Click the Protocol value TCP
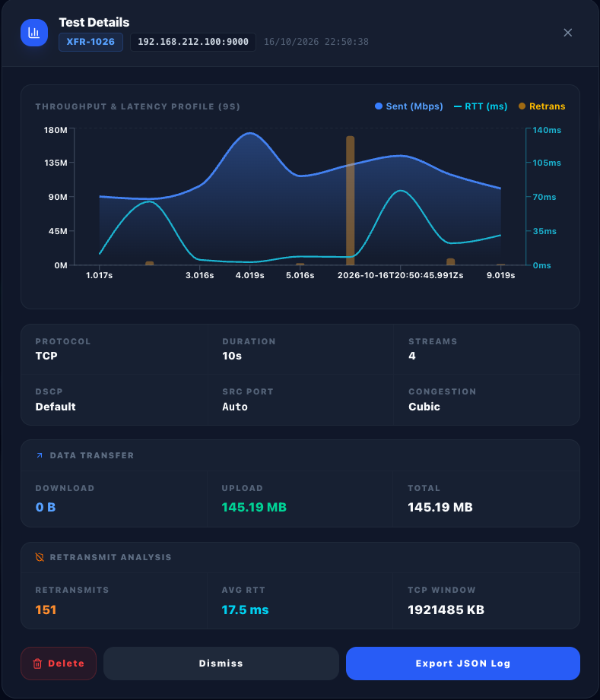The width and height of the screenshot is (600, 700). click(46, 356)
